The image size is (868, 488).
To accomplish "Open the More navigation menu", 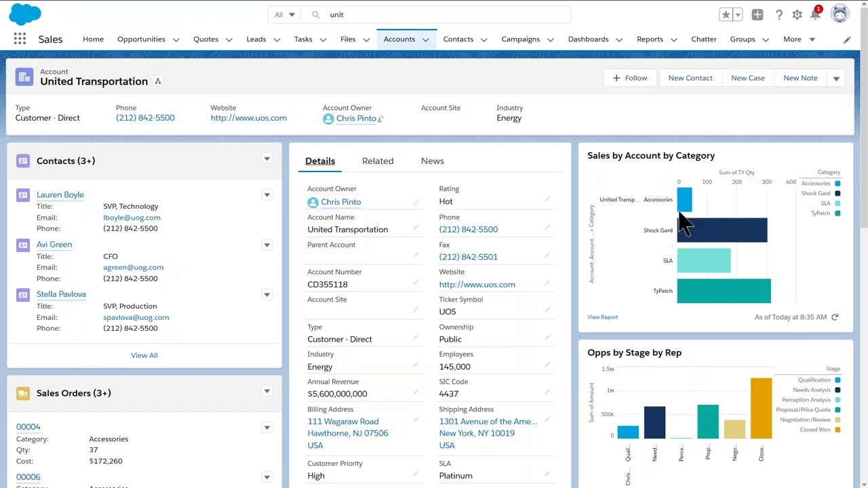I will pos(800,39).
